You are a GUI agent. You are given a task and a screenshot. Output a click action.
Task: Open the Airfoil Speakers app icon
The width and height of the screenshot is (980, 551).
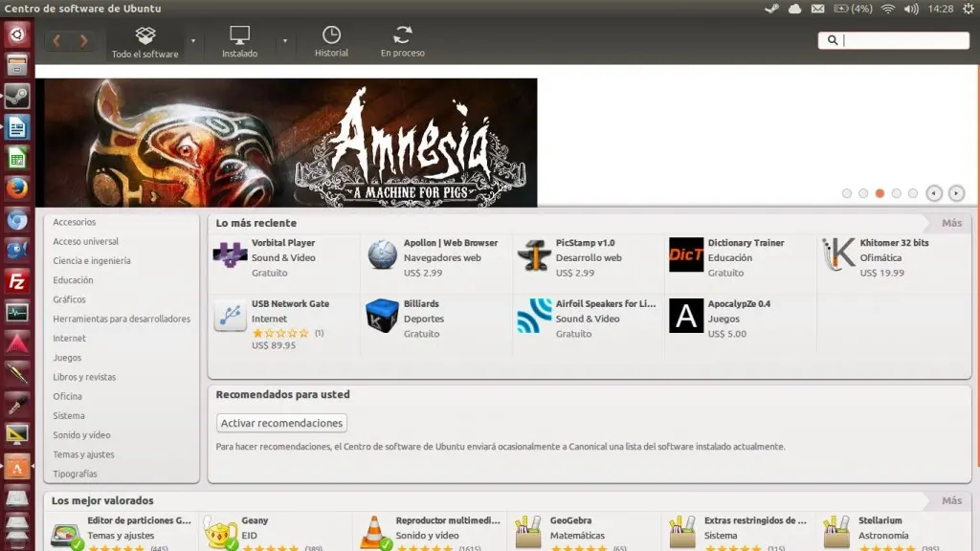[x=534, y=316]
